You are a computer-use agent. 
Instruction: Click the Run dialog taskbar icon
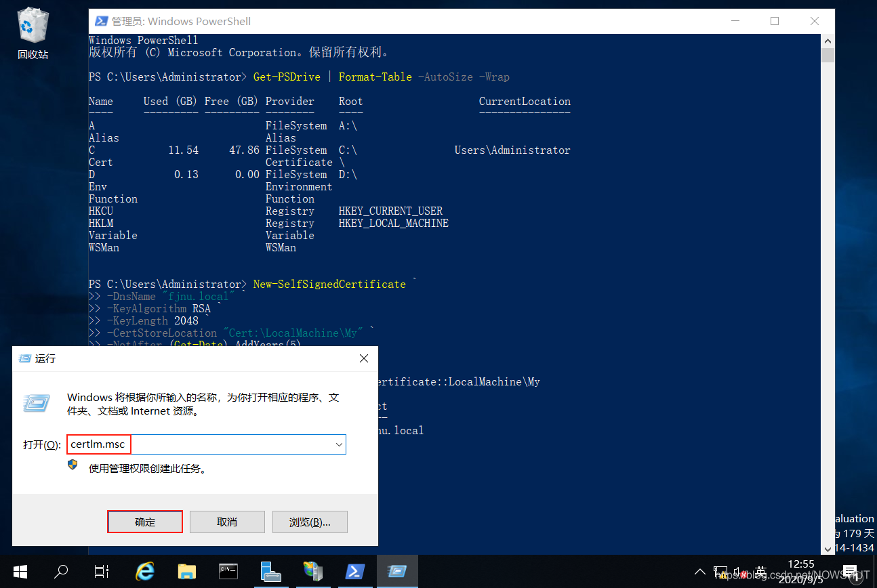click(396, 572)
